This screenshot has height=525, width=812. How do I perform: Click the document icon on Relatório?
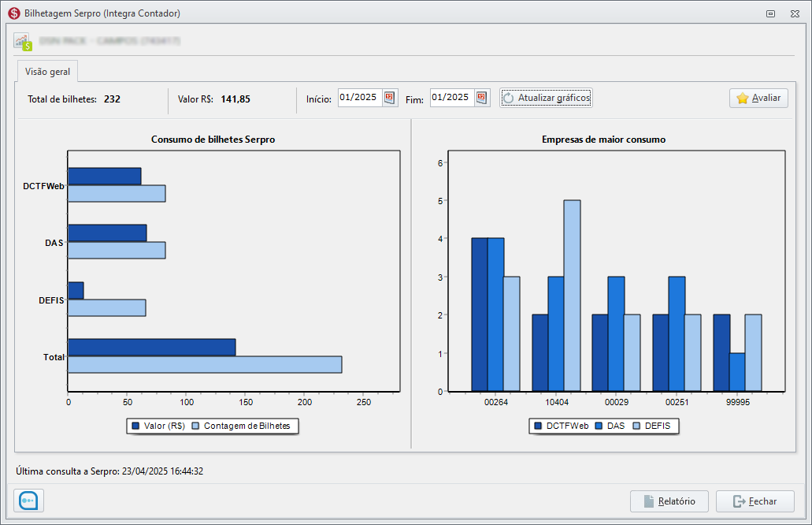coord(648,501)
